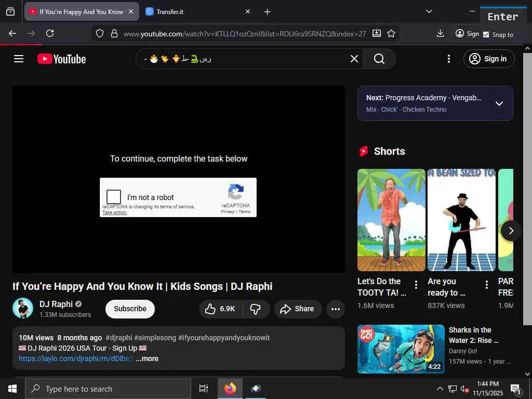Open reCAPTCHA Take action link
The height and width of the screenshot is (399, 532).
click(115, 212)
